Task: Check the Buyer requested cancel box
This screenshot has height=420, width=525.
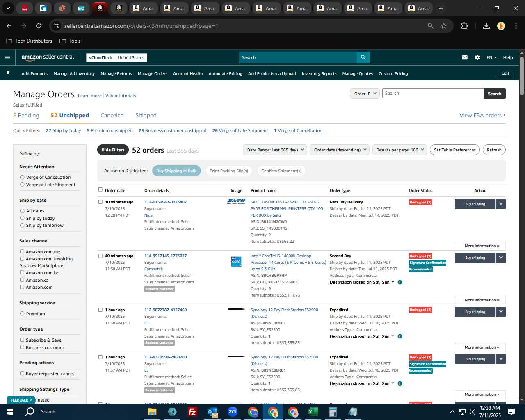Action: coord(22,374)
